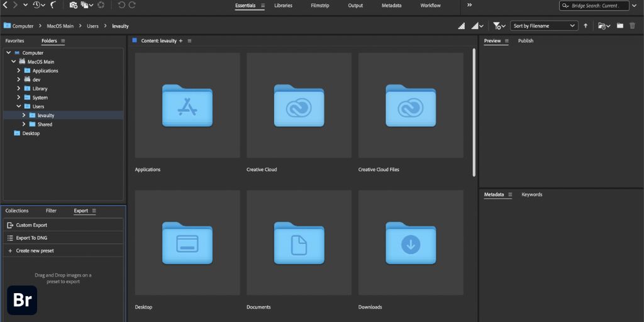
Task: Open the Metadata panel menu icon
Action: click(x=510, y=194)
